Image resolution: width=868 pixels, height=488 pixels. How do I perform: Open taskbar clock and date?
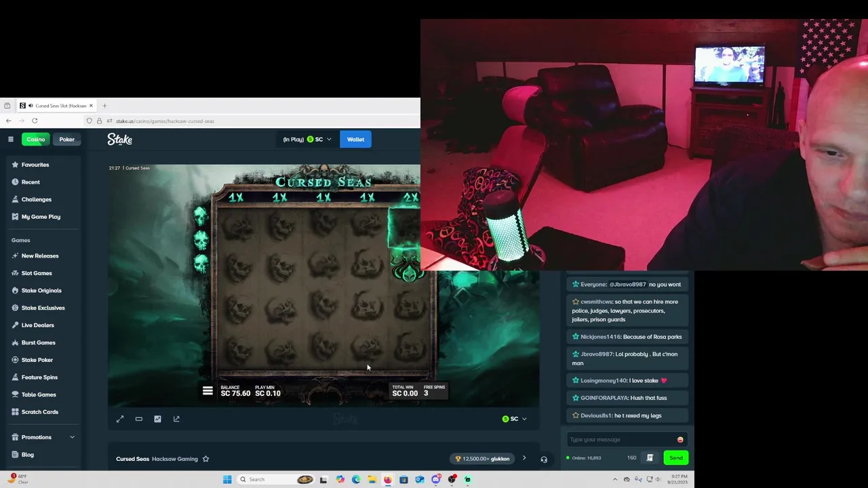click(676, 479)
